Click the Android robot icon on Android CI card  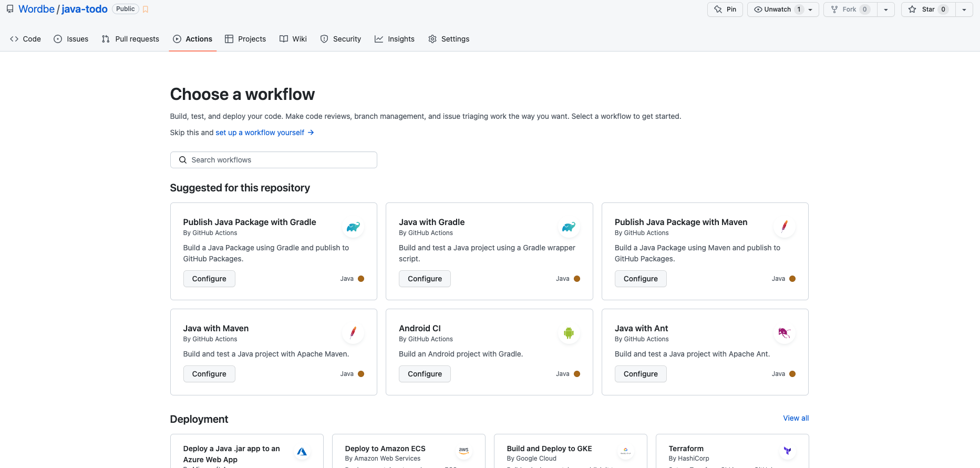pyautogui.click(x=569, y=333)
